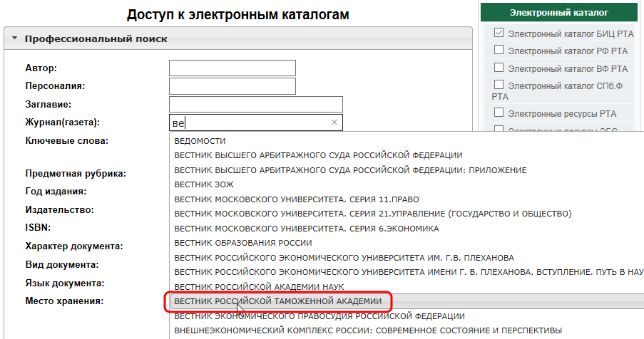Clear the Журнал(газета) field with the X icon

pos(334,122)
